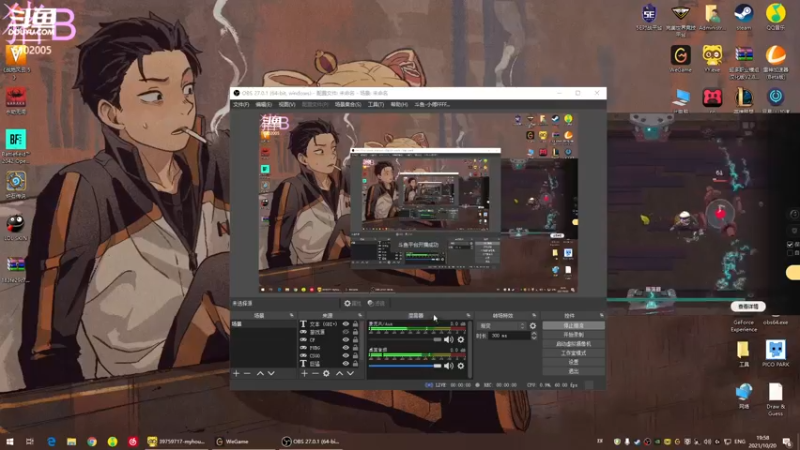
Task: Open the Windows Start button
Action: 9,441
